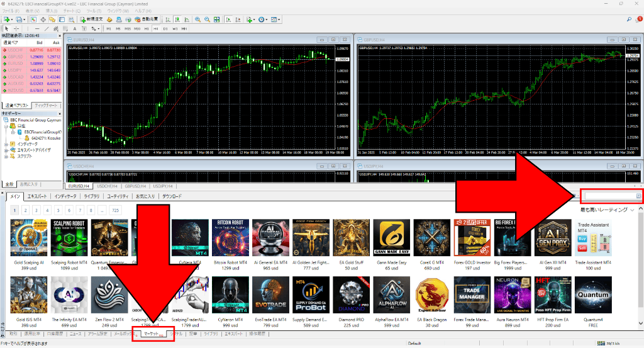Go to market page 725
The image size is (644, 348).
click(116, 210)
